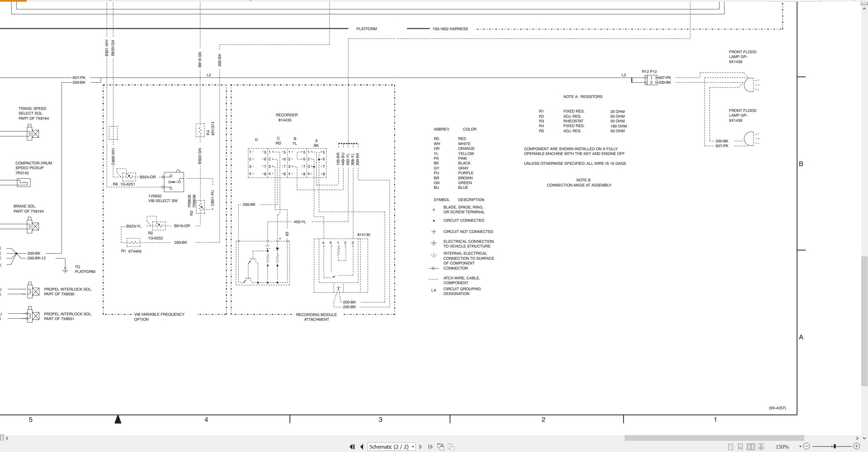The width and height of the screenshot is (868, 452).
Task: Click the RECORDER 814433 label
Action: click(x=287, y=117)
